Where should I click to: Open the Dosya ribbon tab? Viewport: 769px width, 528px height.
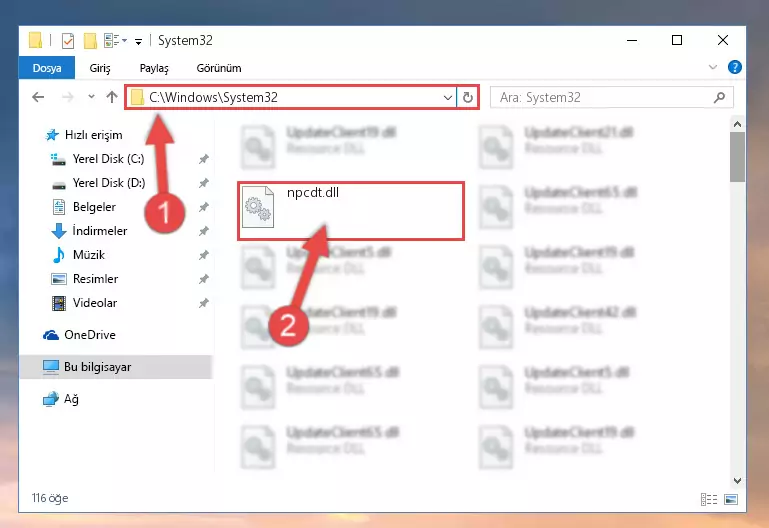pyautogui.click(x=47, y=68)
